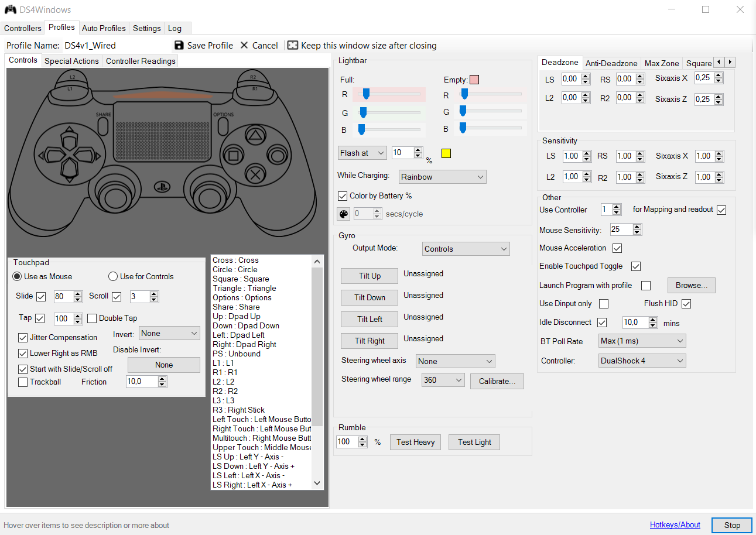Image resolution: width=756 pixels, height=535 pixels.
Task: Enable the Trackball checkbox
Action: (23, 382)
